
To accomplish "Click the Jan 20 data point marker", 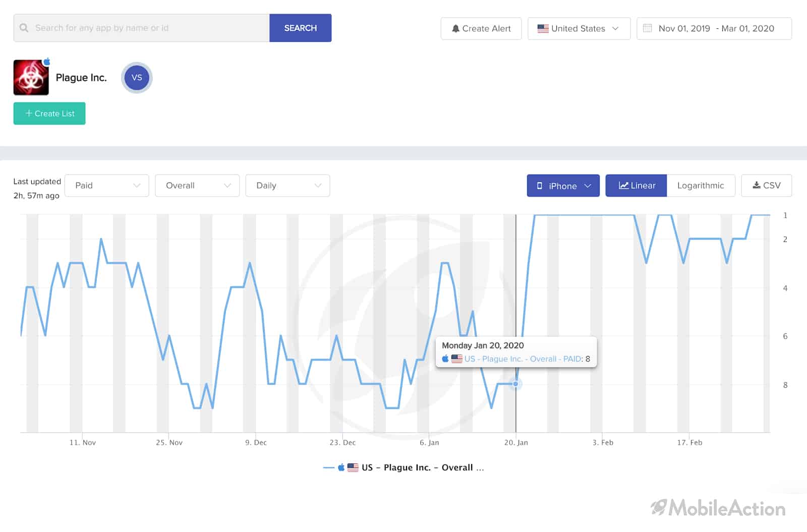I will (x=515, y=384).
